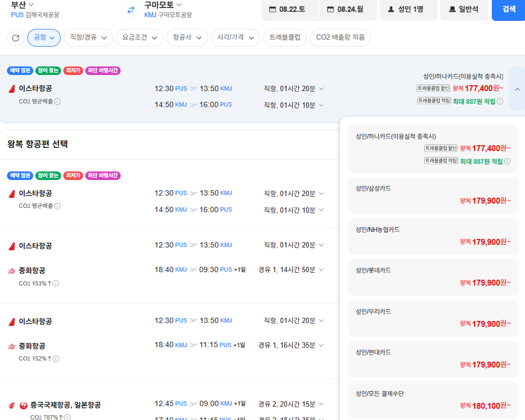The image size is (525, 420).
Task: Choose 성인/모든 결제수단 180,100원 fare
Action: 433,400
